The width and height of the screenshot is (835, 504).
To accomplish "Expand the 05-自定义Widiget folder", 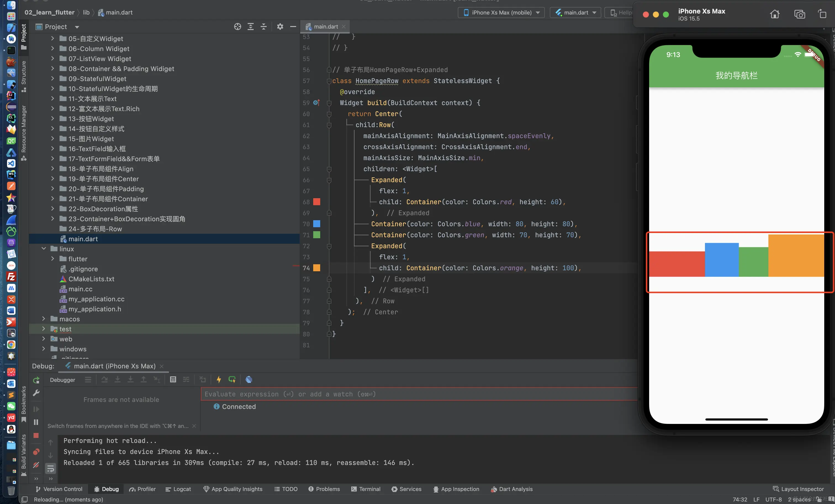I will click(52, 38).
